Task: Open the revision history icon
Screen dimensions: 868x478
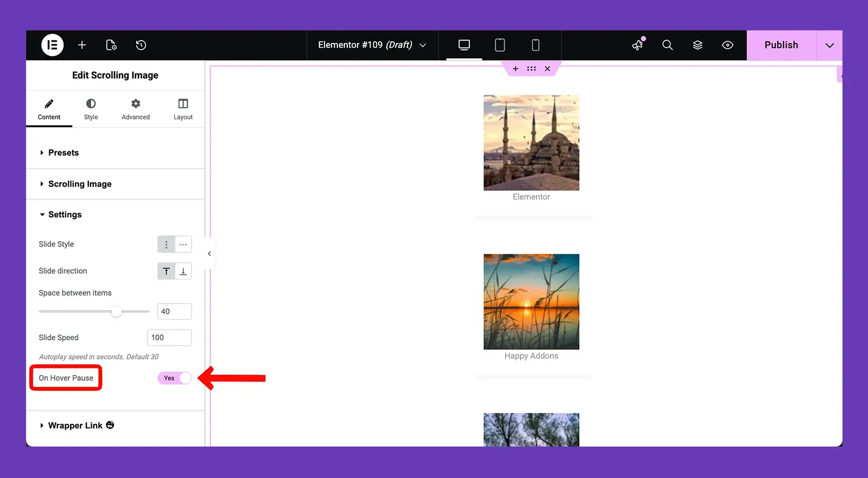Action: pos(141,45)
